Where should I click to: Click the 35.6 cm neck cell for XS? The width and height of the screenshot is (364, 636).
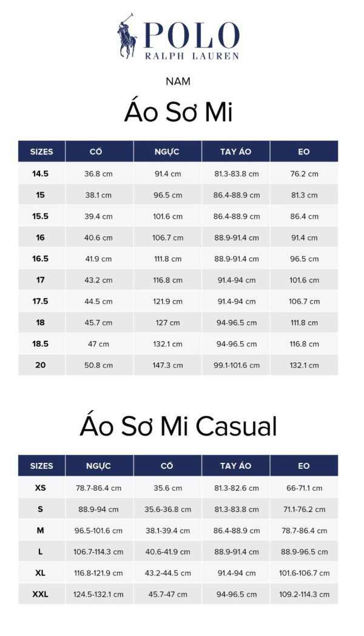click(167, 488)
